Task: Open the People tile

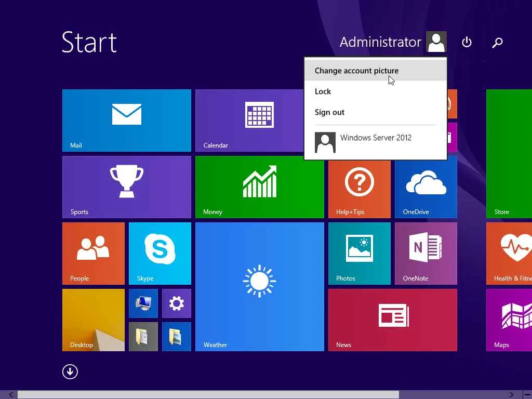Action: tap(94, 254)
